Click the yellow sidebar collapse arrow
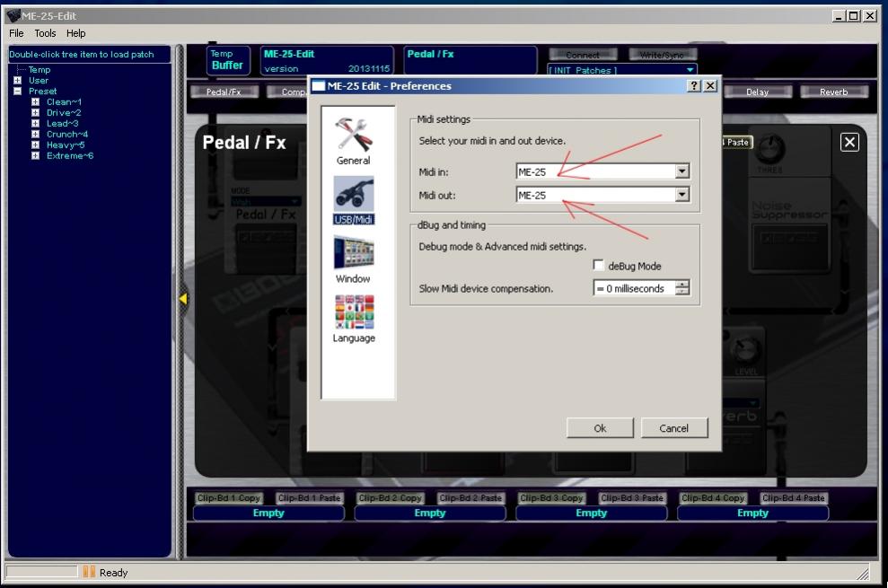 183,299
